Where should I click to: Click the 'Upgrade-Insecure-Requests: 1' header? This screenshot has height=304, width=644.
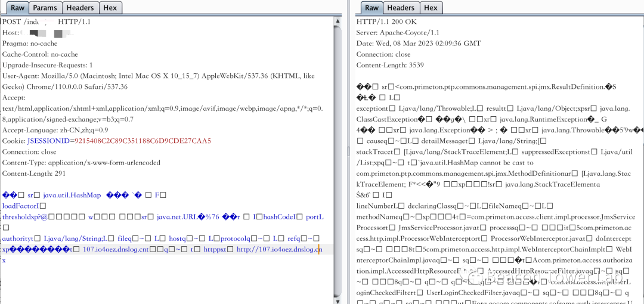point(47,65)
